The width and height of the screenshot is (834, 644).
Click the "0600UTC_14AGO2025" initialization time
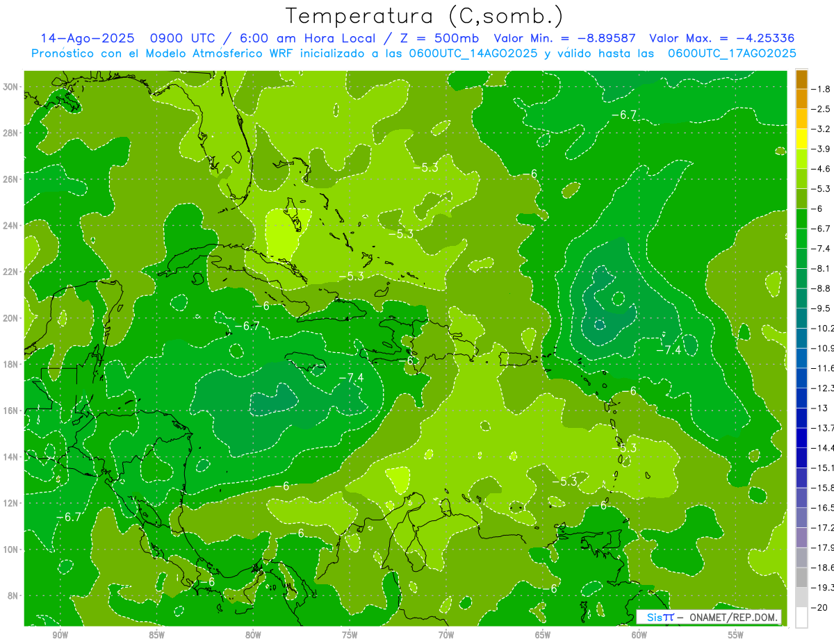point(473,53)
